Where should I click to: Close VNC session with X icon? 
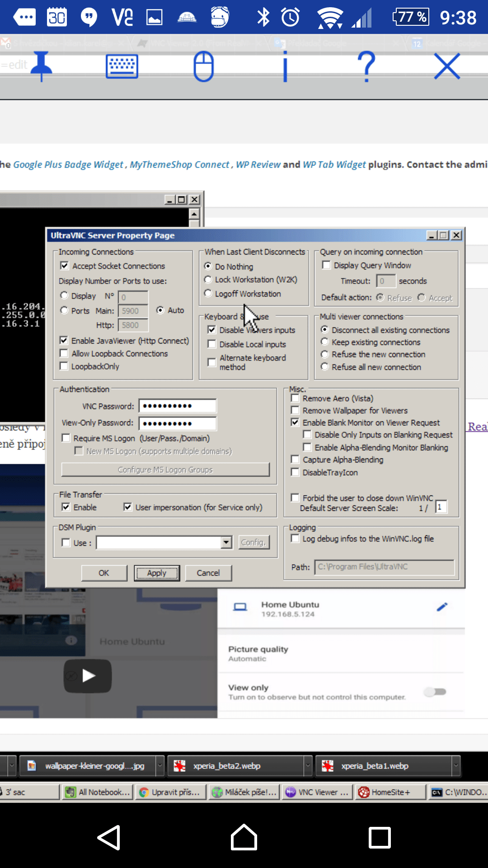click(447, 66)
